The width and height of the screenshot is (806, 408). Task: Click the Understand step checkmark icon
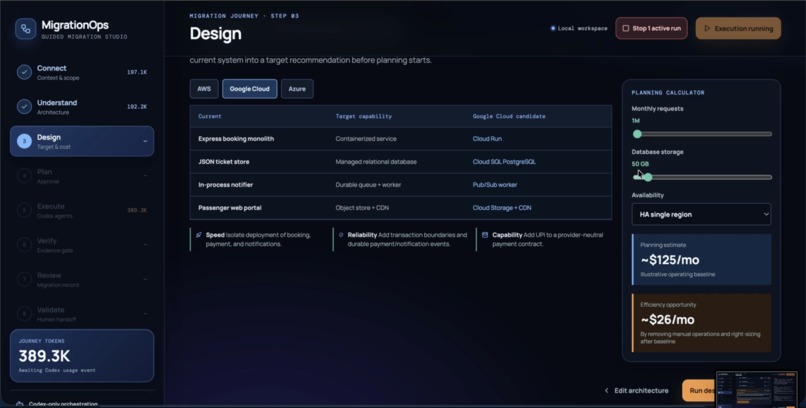coord(24,106)
